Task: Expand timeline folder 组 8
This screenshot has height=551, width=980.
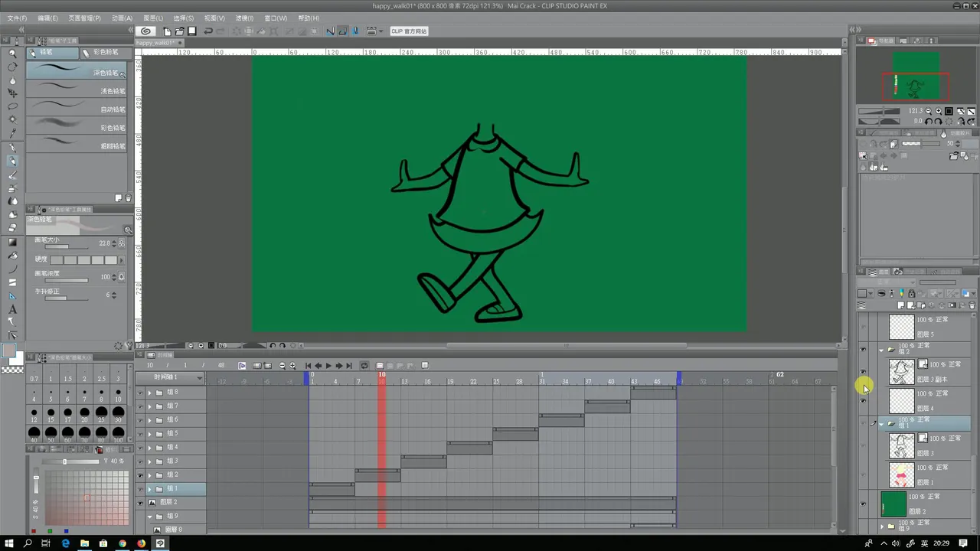Action: pos(149,393)
